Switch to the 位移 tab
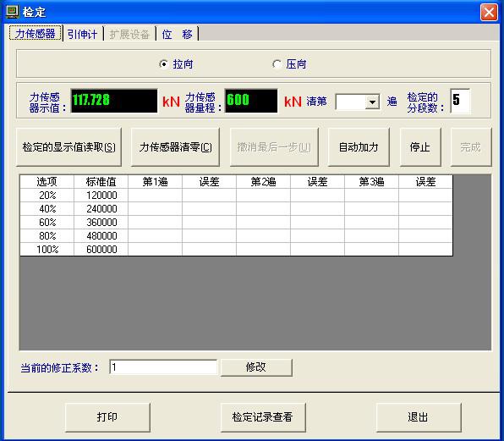The width and height of the screenshot is (504, 441). coord(177,34)
